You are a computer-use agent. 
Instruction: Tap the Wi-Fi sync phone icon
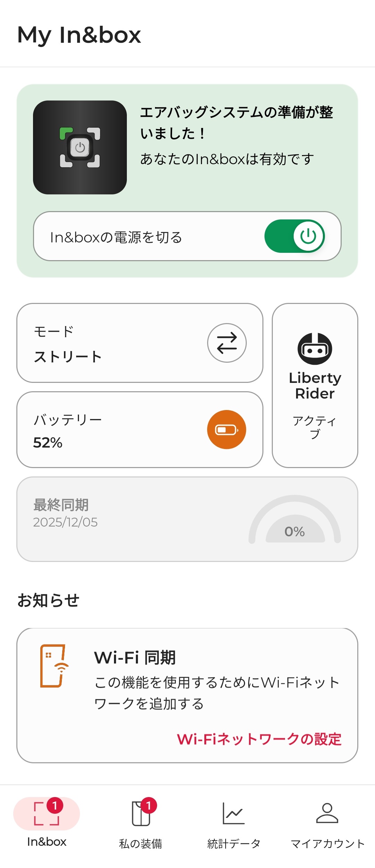coord(54,666)
